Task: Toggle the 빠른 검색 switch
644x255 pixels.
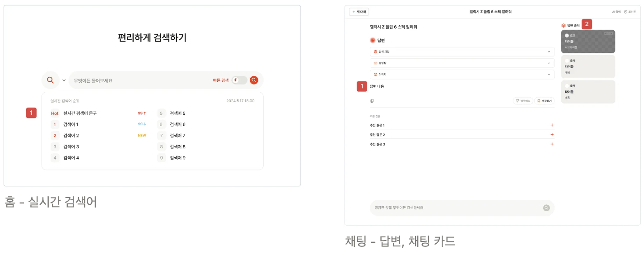Action: pyautogui.click(x=239, y=80)
